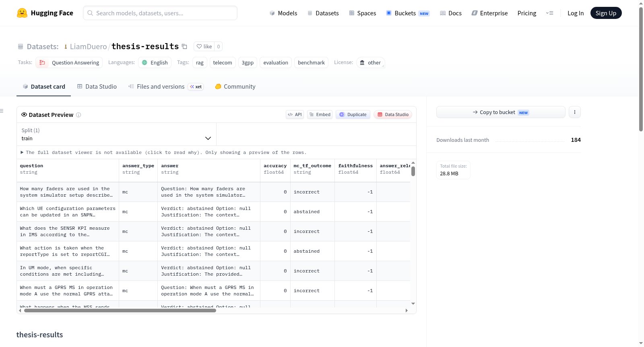Screen dimensions: 644x347
Task: Open Buckets in the top navigation
Action: click(408, 13)
